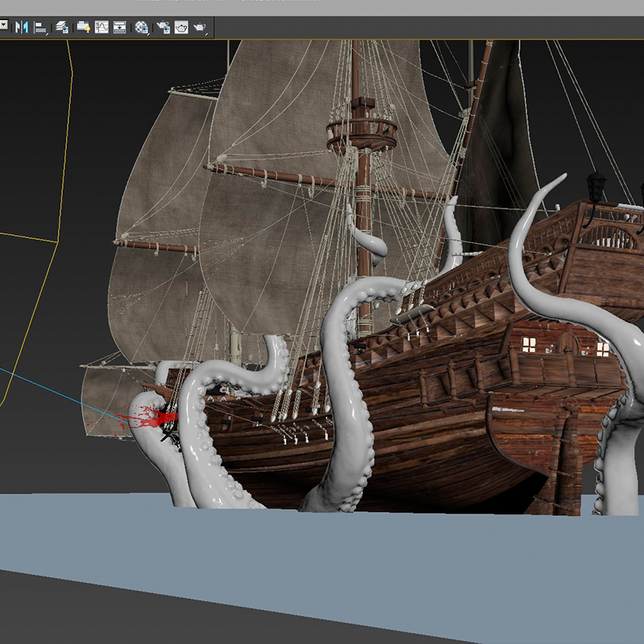The width and height of the screenshot is (644, 644).
Task: Toggle the modeling Ribbon display
Action: pos(82,27)
